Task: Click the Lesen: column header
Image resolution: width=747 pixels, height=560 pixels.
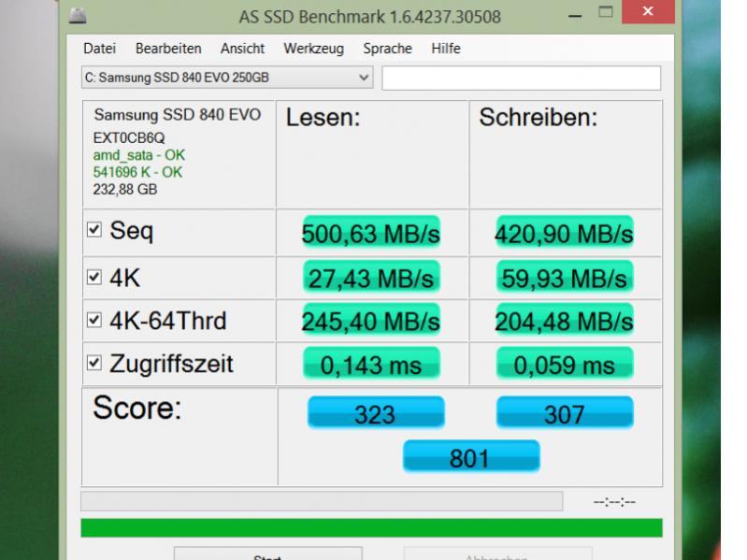Action: (x=323, y=117)
